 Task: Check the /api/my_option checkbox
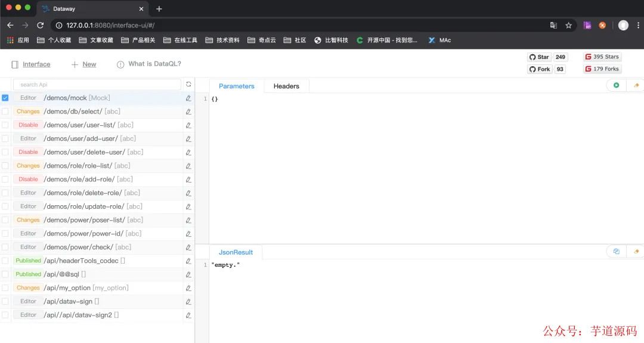5,288
